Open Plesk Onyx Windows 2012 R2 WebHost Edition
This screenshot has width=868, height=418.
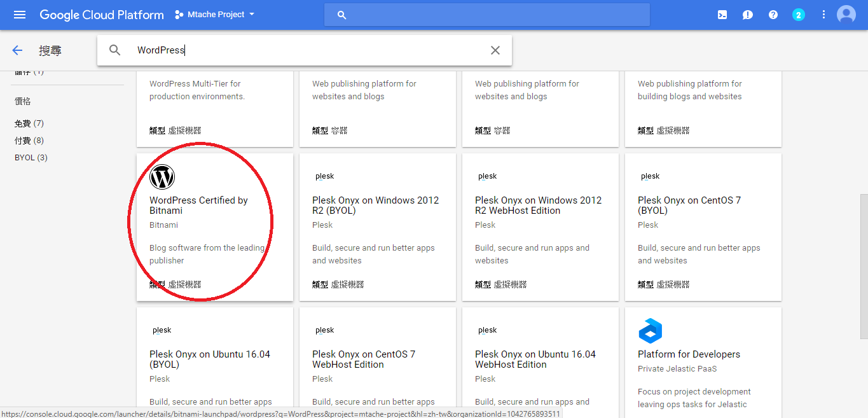(538, 206)
